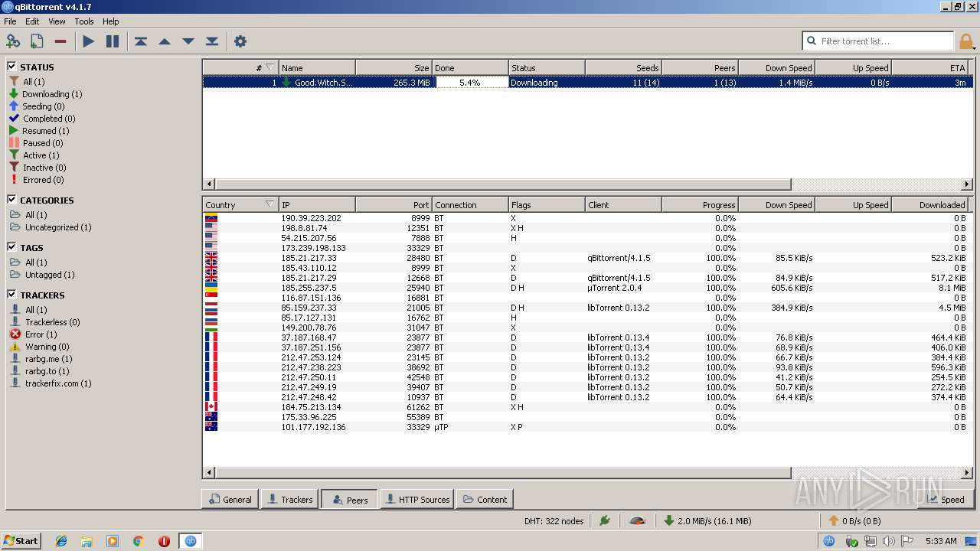Delete selected torrent (red minus icon)
Viewport: 980px width, 551px height.
(x=60, y=41)
